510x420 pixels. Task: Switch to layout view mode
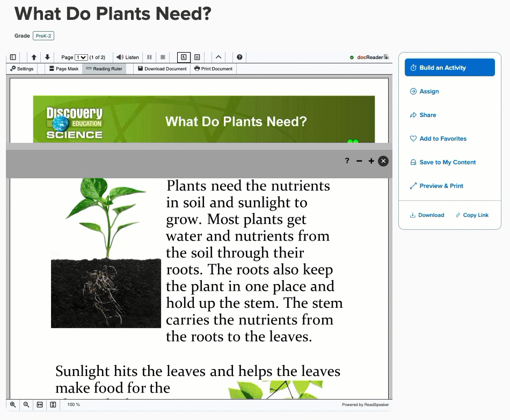point(184,57)
